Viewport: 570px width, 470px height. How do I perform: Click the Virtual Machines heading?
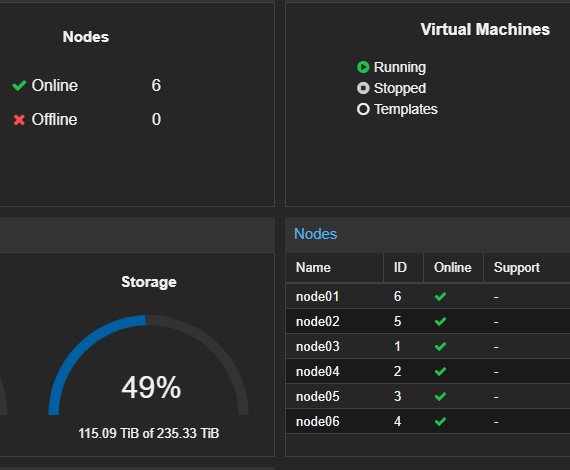485,29
